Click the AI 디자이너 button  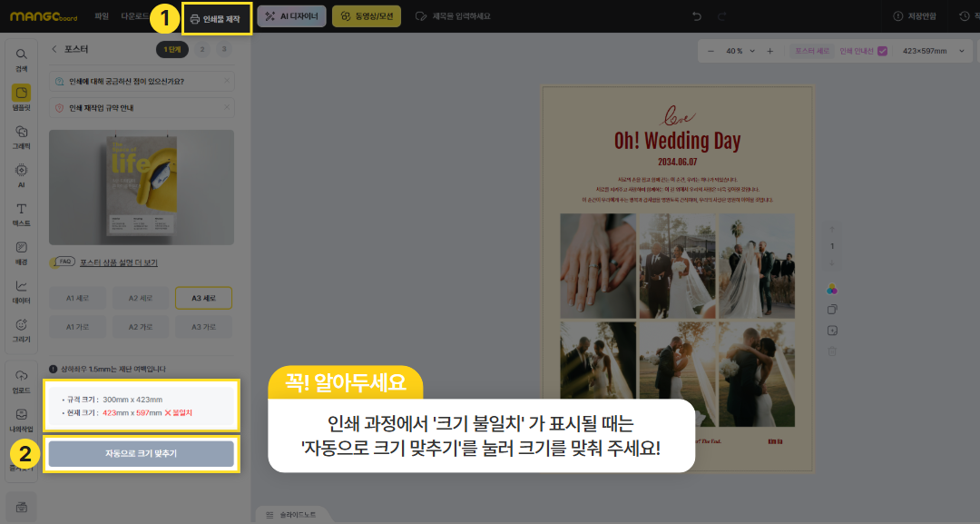point(292,16)
